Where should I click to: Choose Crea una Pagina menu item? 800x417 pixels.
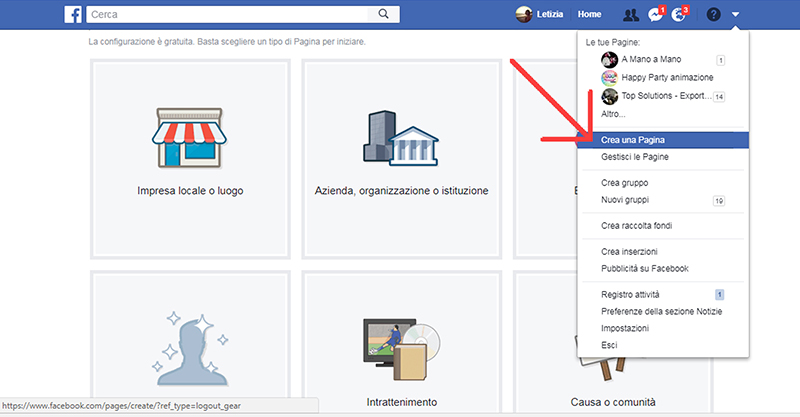tap(633, 140)
